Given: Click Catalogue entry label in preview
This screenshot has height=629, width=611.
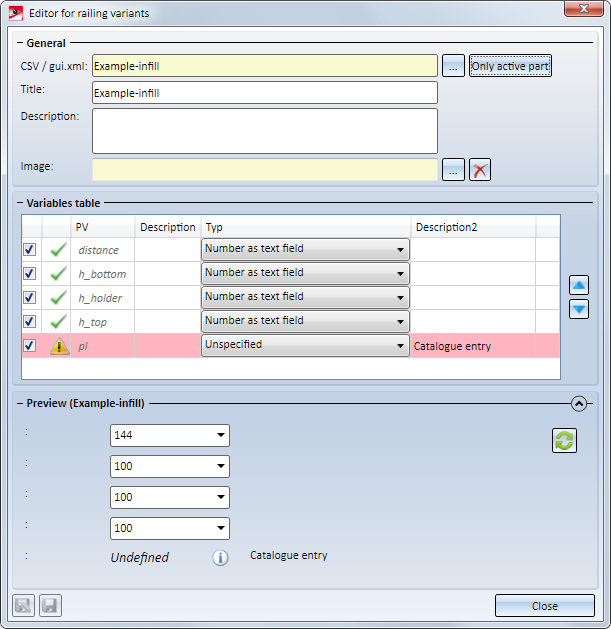Looking at the screenshot, I should [x=289, y=555].
